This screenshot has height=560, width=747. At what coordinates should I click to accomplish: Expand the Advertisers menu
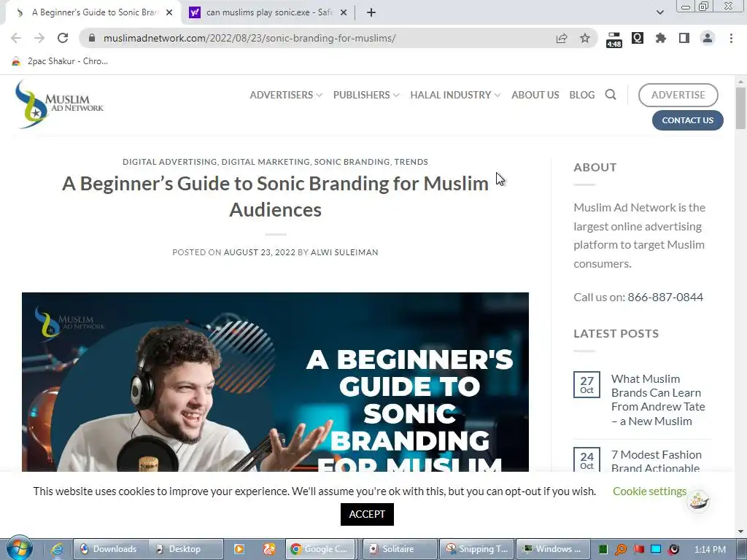(286, 95)
